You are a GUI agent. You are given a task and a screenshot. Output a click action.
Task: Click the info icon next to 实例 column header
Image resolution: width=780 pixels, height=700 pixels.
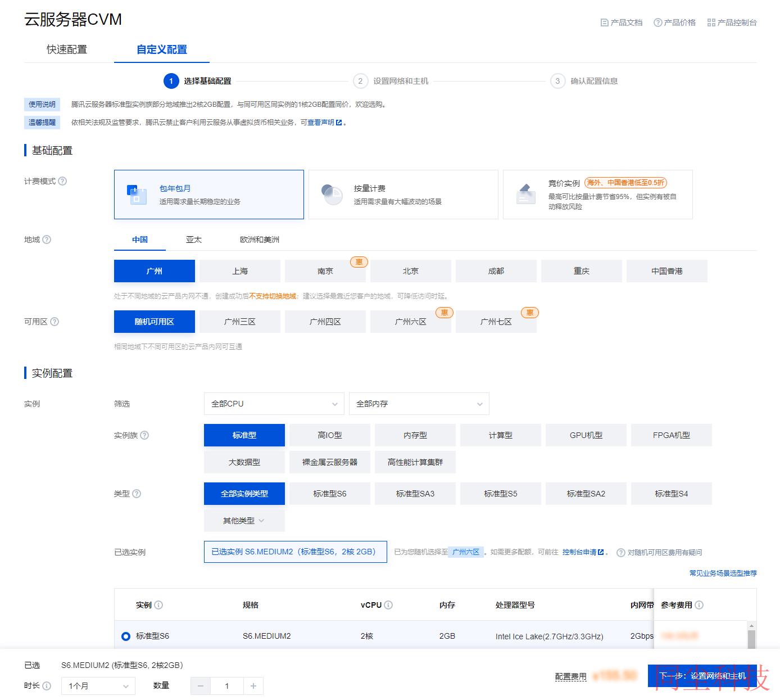(x=158, y=605)
